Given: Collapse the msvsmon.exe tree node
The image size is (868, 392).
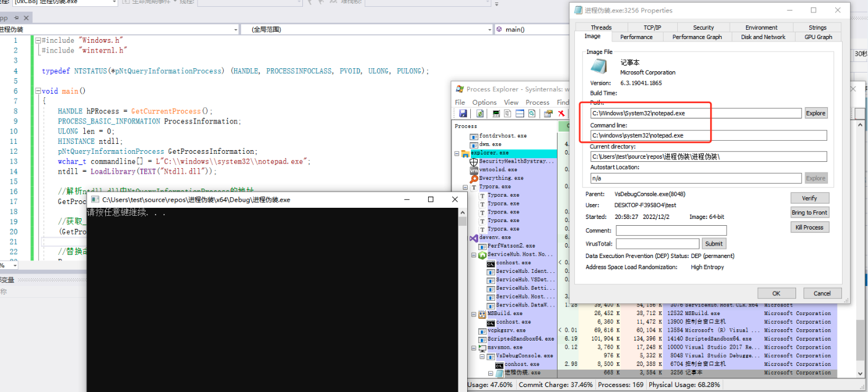Looking at the screenshot, I should coord(474,348).
